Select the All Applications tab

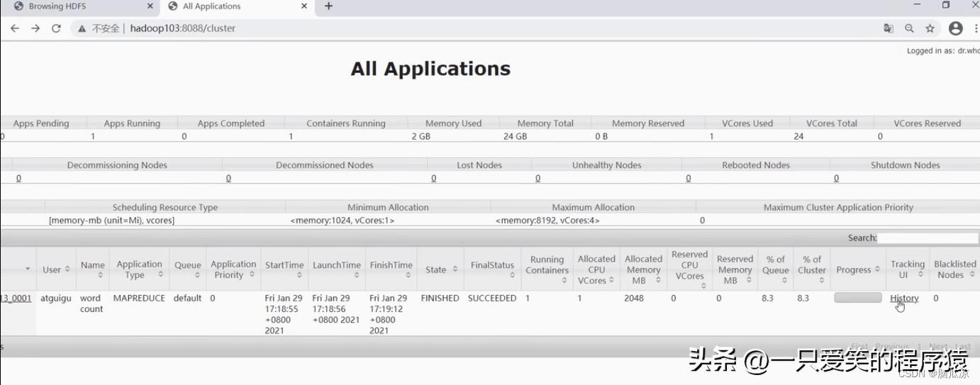pyautogui.click(x=227, y=6)
